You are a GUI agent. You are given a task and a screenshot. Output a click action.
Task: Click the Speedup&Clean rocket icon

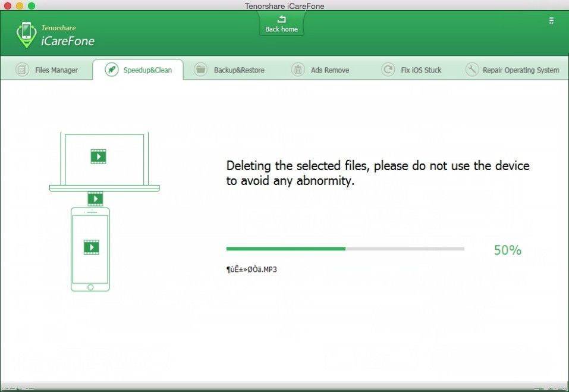click(x=111, y=70)
